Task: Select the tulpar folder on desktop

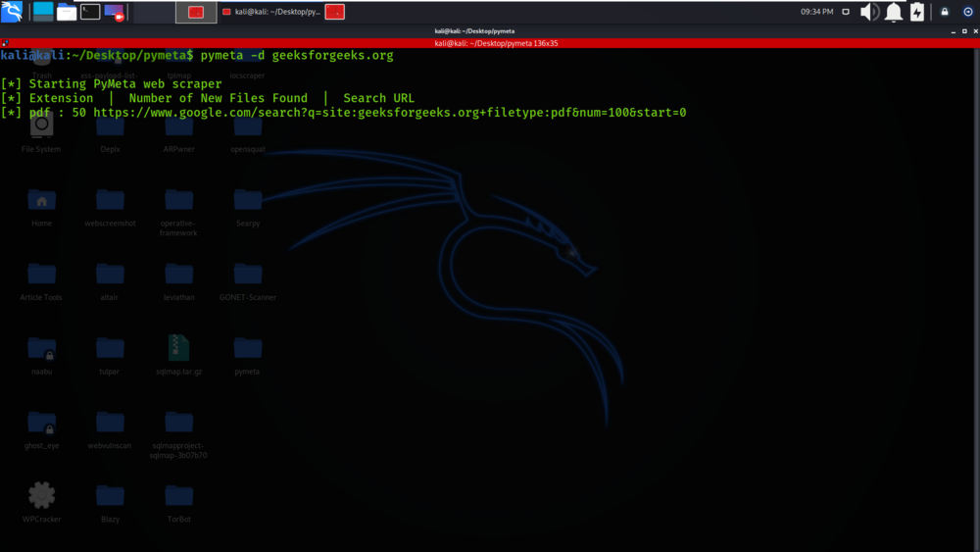Action: (110, 355)
